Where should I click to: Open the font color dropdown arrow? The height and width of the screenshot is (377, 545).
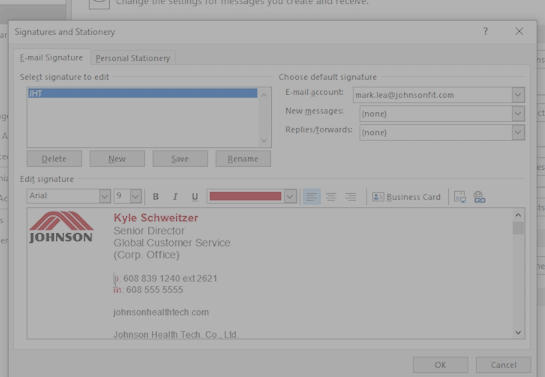pos(290,196)
